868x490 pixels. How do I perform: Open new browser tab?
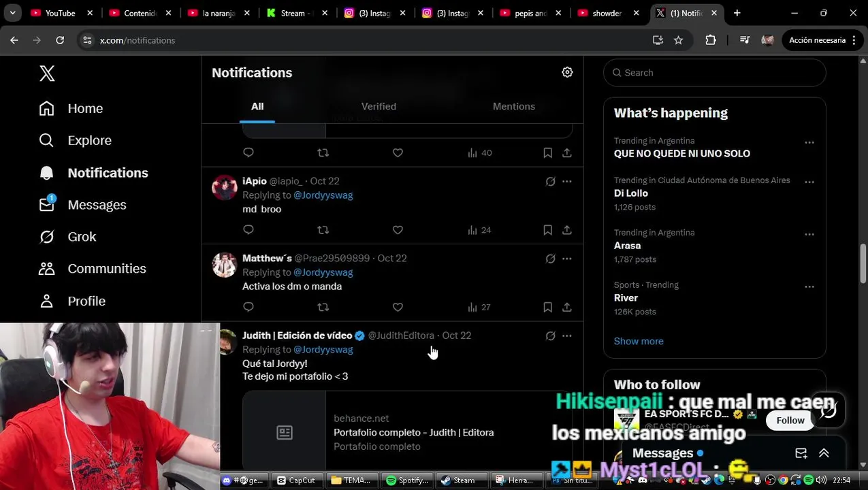[x=737, y=13]
